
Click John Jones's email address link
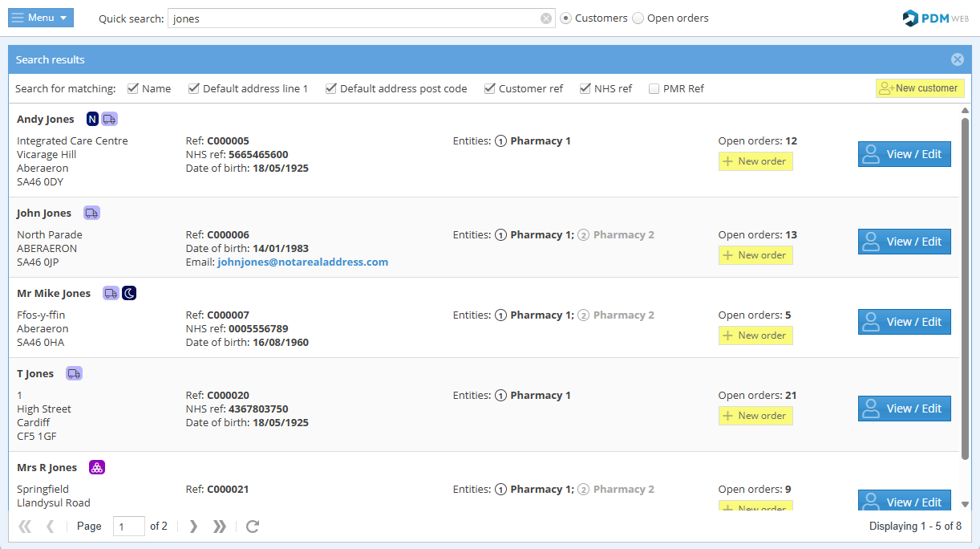tap(302, 262)
